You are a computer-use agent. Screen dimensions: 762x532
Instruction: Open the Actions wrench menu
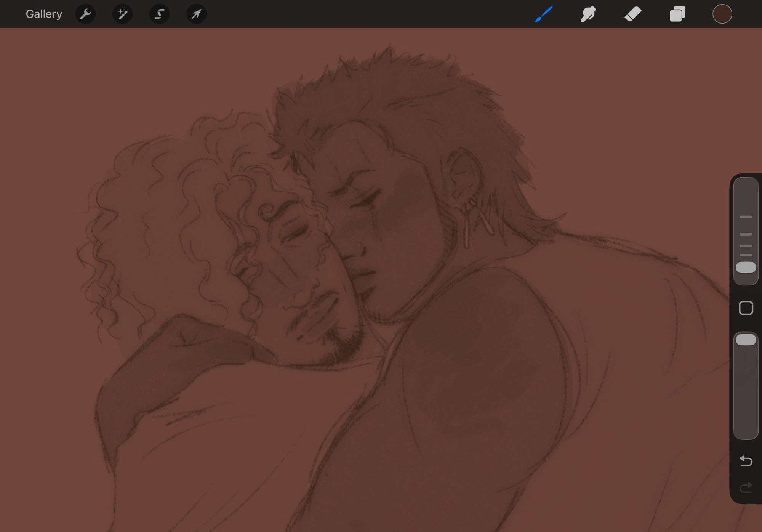click(85, 14)
